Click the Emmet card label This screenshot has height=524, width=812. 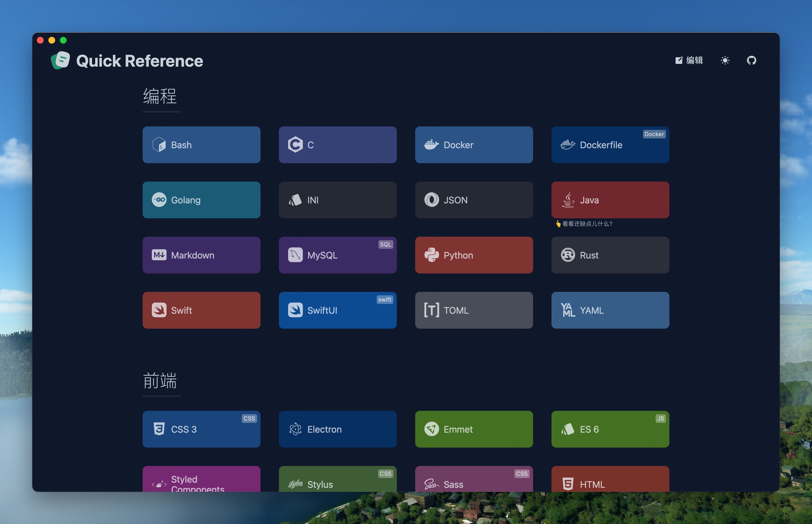tap(458, 429)
